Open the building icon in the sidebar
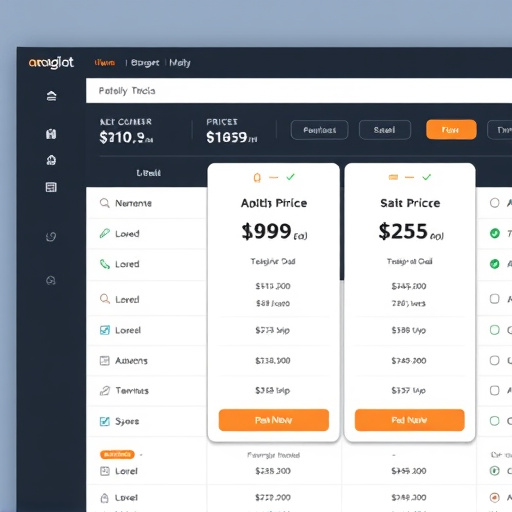Viewport: 512px width, 512px height. click(51, 134)
